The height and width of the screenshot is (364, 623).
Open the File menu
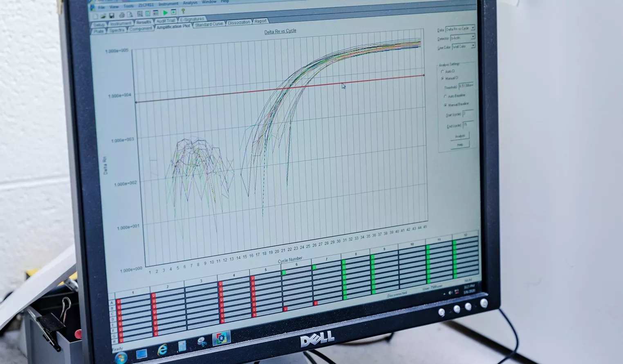pos(101,7)
